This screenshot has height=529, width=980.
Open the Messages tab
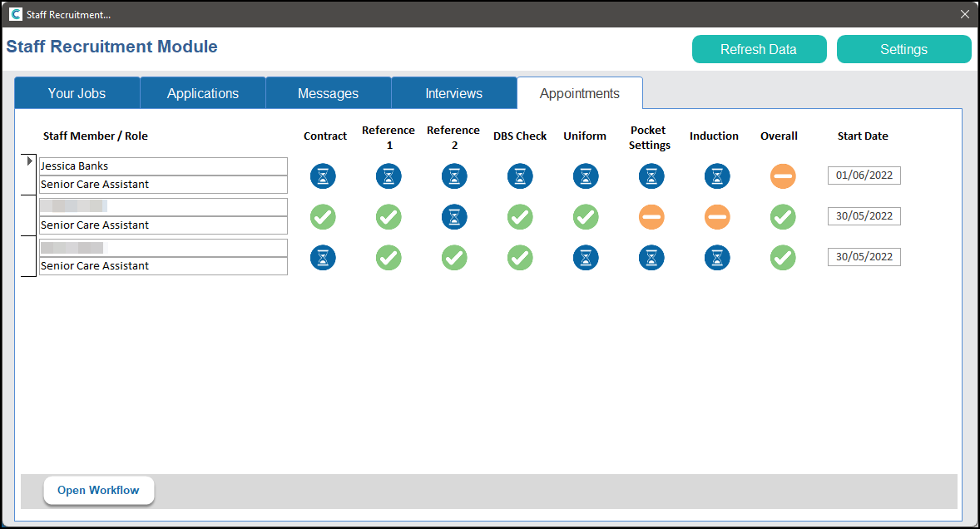click(328, 93)
